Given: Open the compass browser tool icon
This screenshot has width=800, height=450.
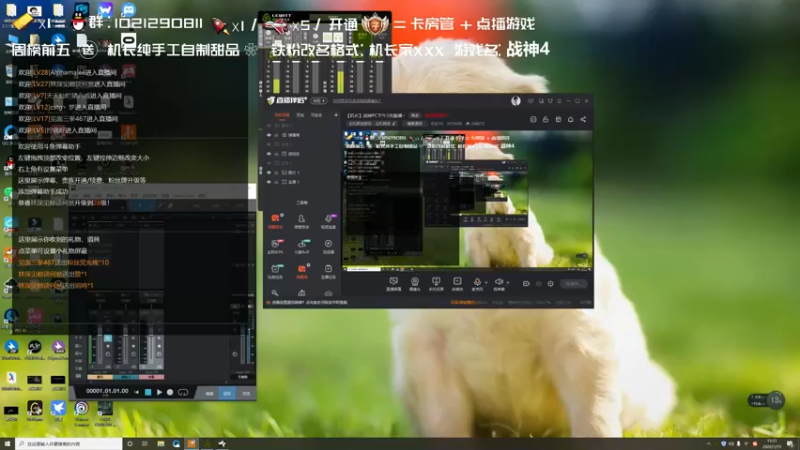Looking at the screenshot, I should 328,246.
